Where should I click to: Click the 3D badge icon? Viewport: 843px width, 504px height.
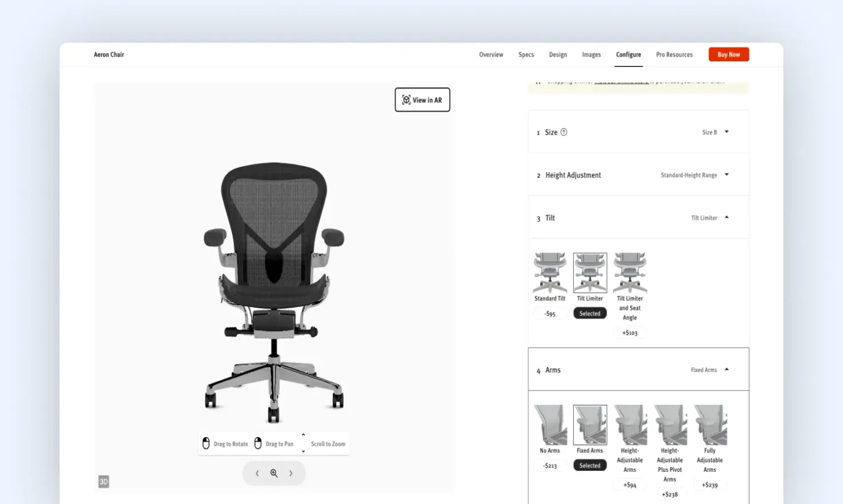coord(104,482)
